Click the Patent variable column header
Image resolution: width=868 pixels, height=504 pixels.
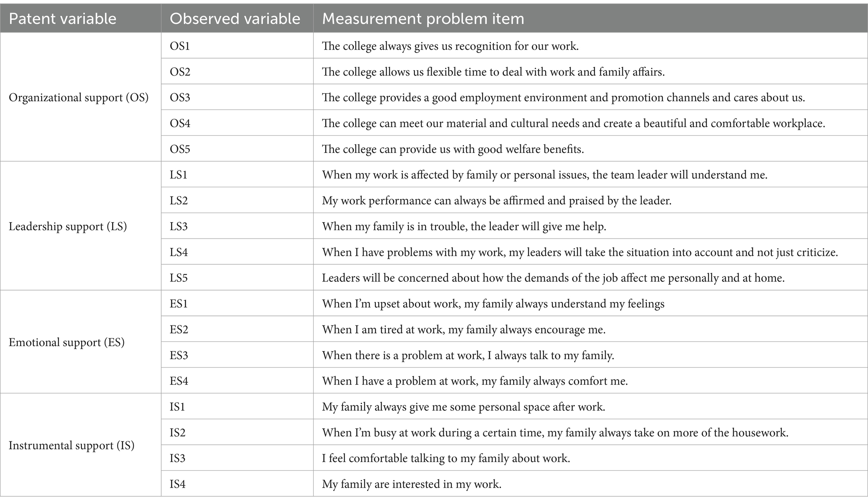pyautogui.click(x=81, y=18)
